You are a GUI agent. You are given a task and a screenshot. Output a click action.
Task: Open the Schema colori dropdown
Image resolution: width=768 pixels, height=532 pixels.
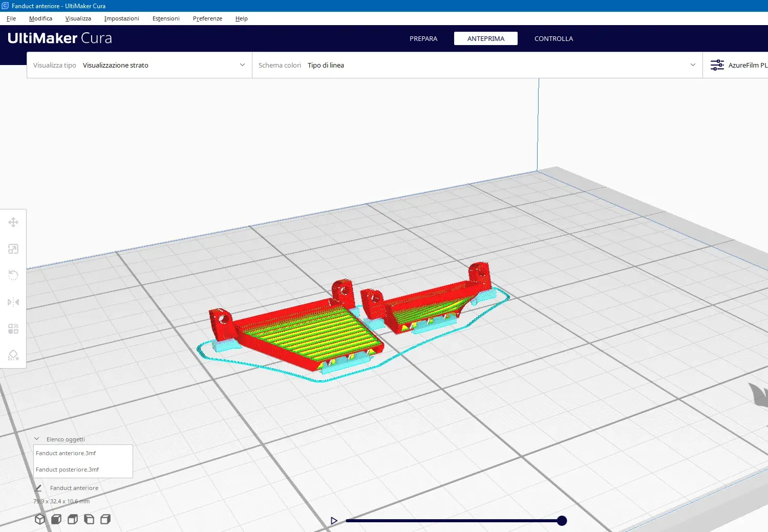[x=477, y=65]
